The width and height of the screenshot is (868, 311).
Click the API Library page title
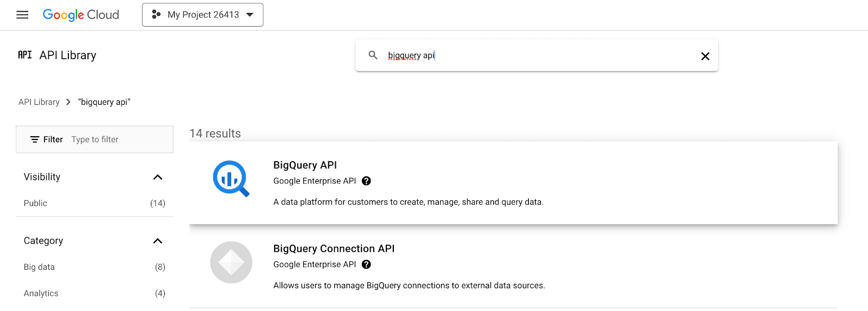(68, 55)
